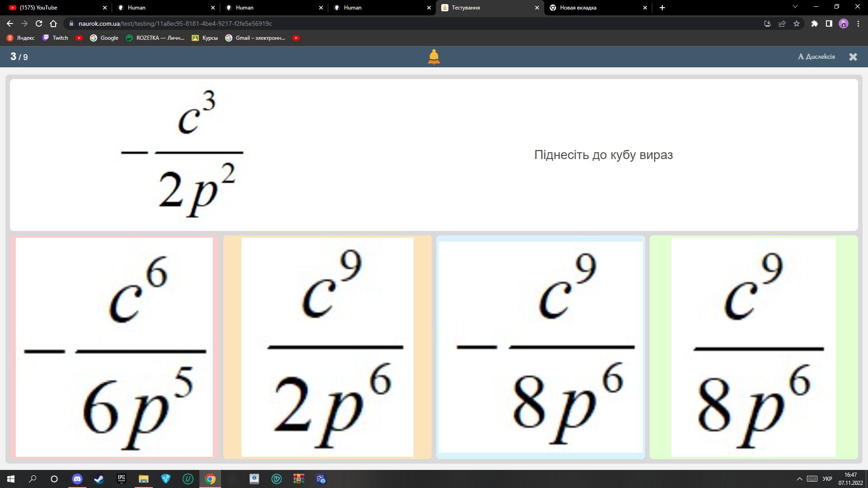Image resolution: width=868 pixels, height=488 pixels.
Task: Show hidden system tray icons chevron
Action: click(799, 479)
